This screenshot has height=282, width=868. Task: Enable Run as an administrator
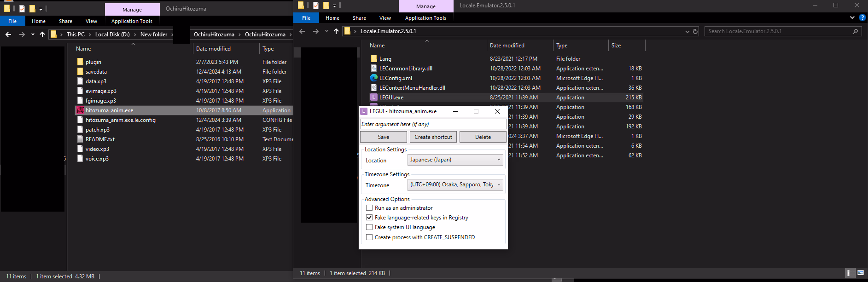click(369, 208)
